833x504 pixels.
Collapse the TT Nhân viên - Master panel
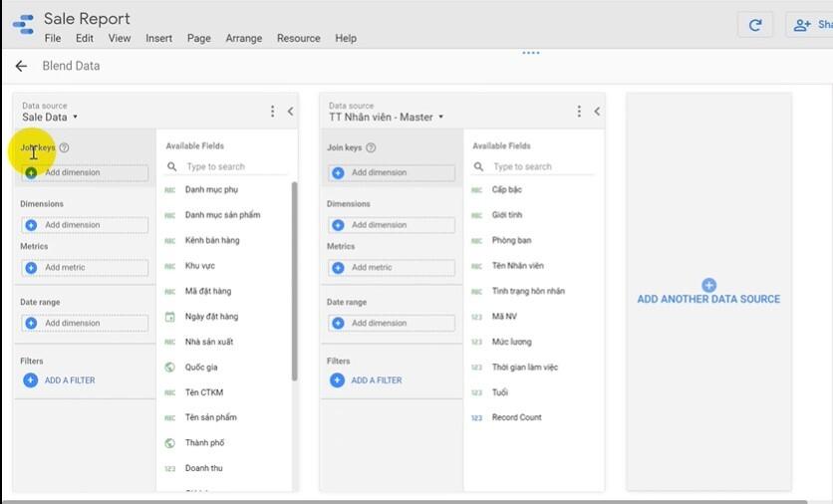pos(597,112)
